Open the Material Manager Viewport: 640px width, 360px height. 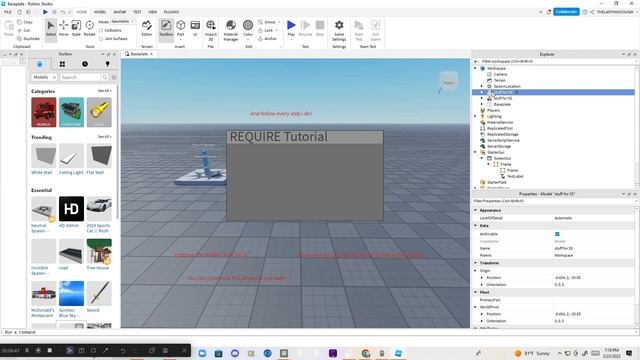pyautogui.click(x=231, y=30)
